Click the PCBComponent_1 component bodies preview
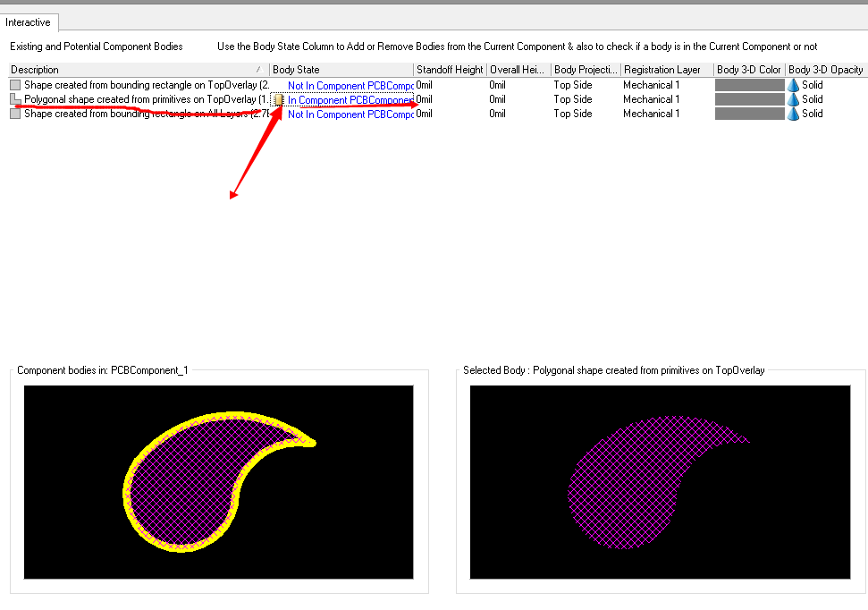 (x=218, y=482)
